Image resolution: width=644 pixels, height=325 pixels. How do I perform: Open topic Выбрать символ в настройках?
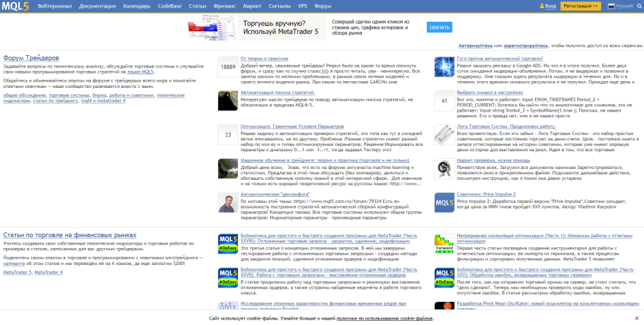pos(490,93)
